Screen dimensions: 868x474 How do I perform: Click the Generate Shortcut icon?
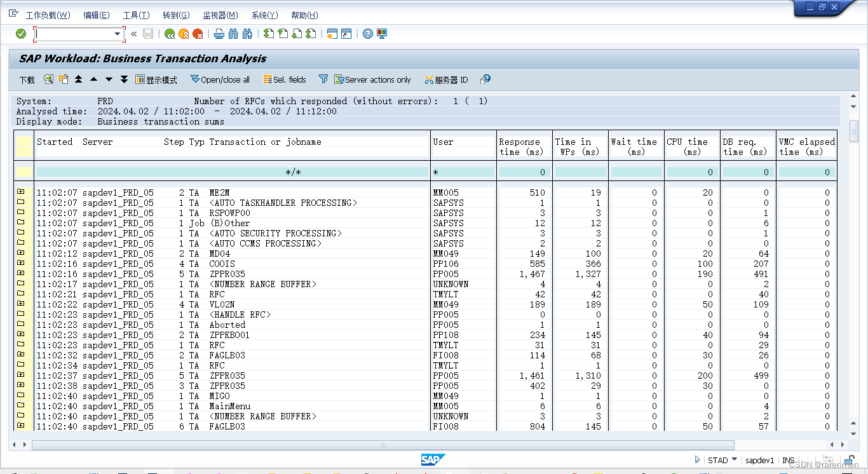(346, 34)
